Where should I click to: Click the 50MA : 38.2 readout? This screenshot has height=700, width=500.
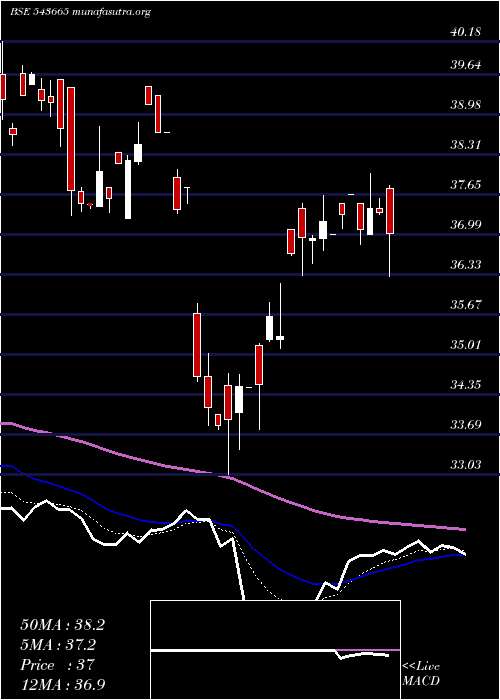click(x=62, y=625)
